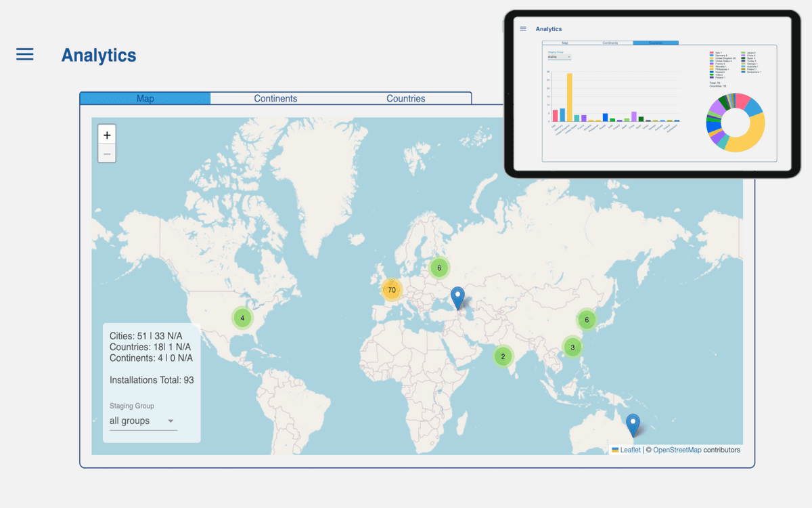Switch to the Continents tab

pyautogui.click(x=276, y=98)
